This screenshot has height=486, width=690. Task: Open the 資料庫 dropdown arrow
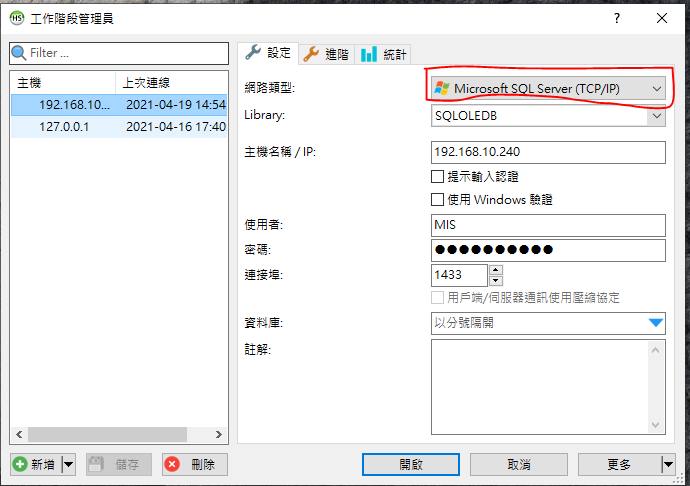click(656, 323)
